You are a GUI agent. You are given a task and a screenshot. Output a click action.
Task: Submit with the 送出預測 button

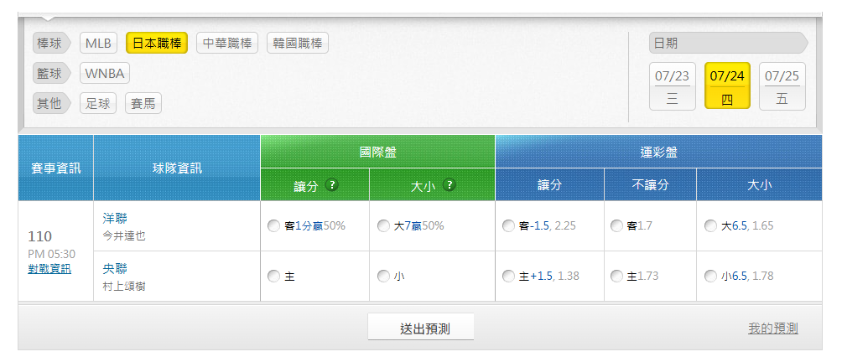point(421,327)
